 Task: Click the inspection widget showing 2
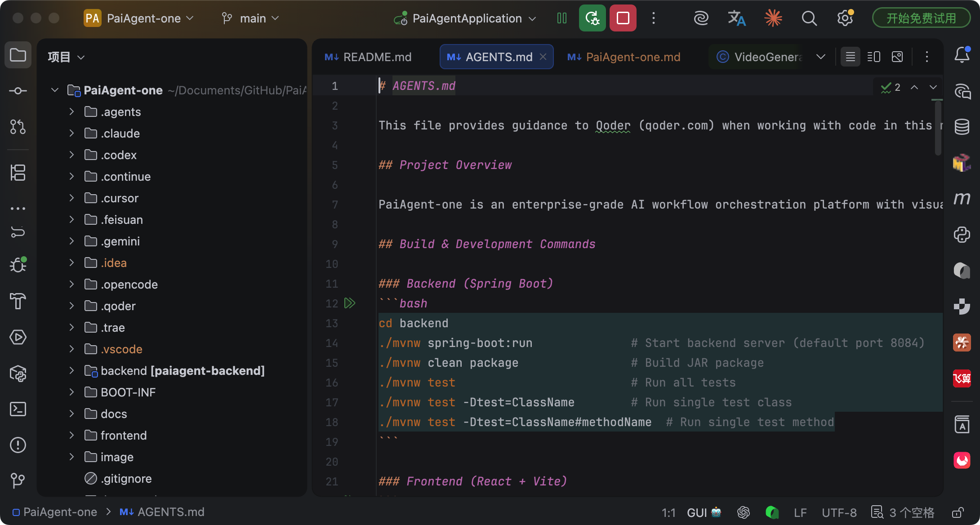[x=891, y=87]
